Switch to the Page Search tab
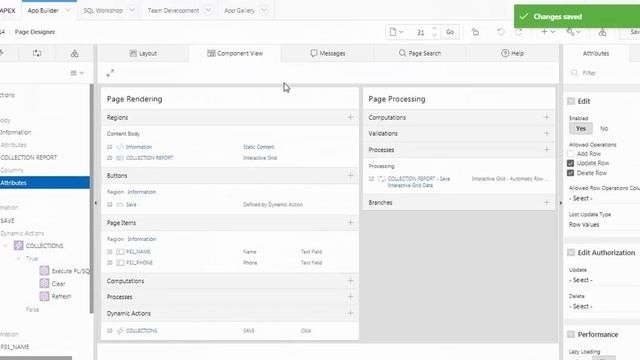The image size is (640, 360). tap(420, 53)
